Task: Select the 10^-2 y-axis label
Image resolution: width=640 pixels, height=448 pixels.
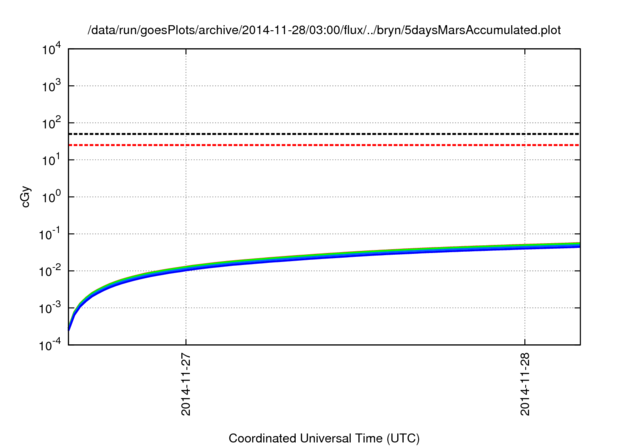Action: click(x=50, y=271)
